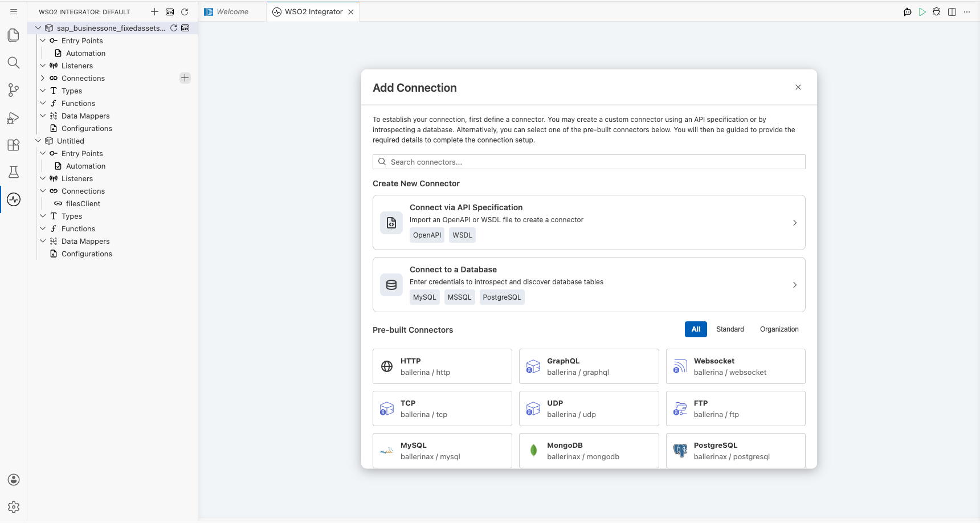Switch to the Welcome tab
Image resolution: width=980 pixels, height=523 pixels.
click(232, 12)
